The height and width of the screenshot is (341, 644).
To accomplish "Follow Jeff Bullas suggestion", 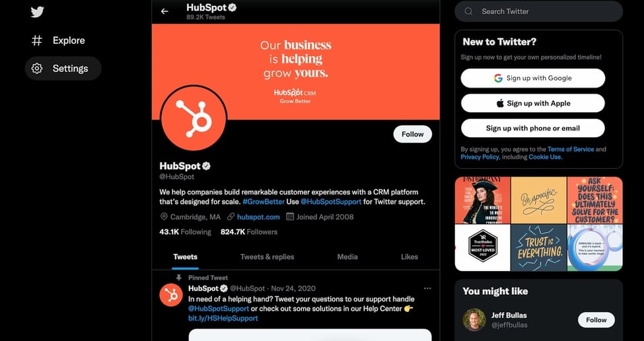I will (596, 320).
